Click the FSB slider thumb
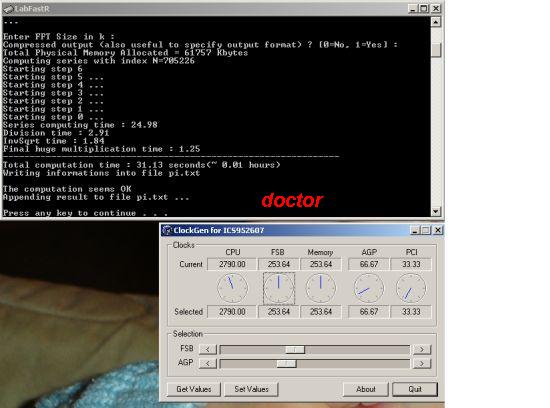550x408 pixels. [x=295, y=349]
